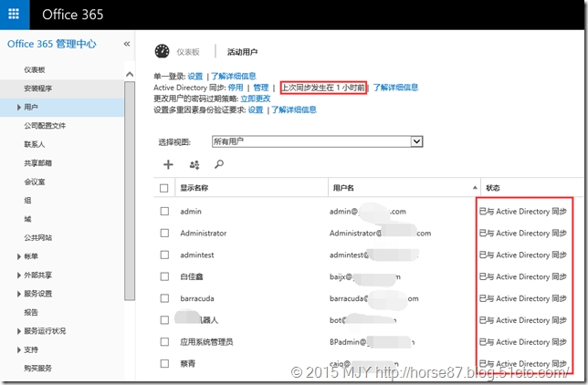This screenshot has width=588, height=385.
Task: Open the barracuda display name
Action: coord(197,298)
